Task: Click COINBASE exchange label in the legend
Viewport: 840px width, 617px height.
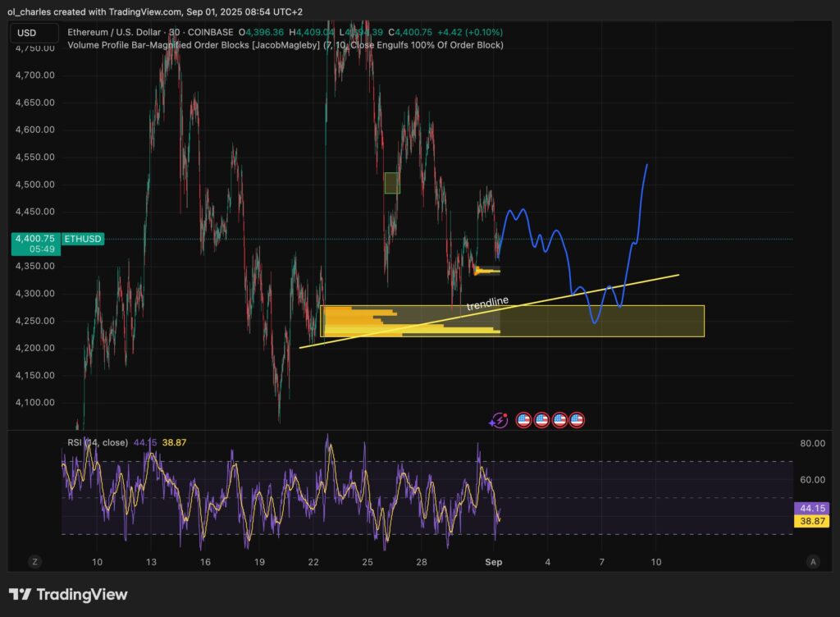Action: point(210,33)
